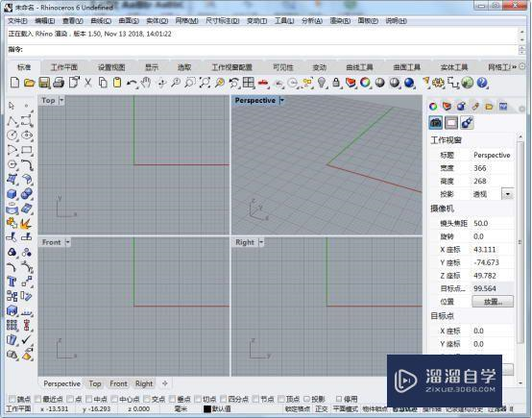Open Top viewport title dropdown arrow
Image resolution: width=532 pixels, height=418 pixels.
(61, 100)
